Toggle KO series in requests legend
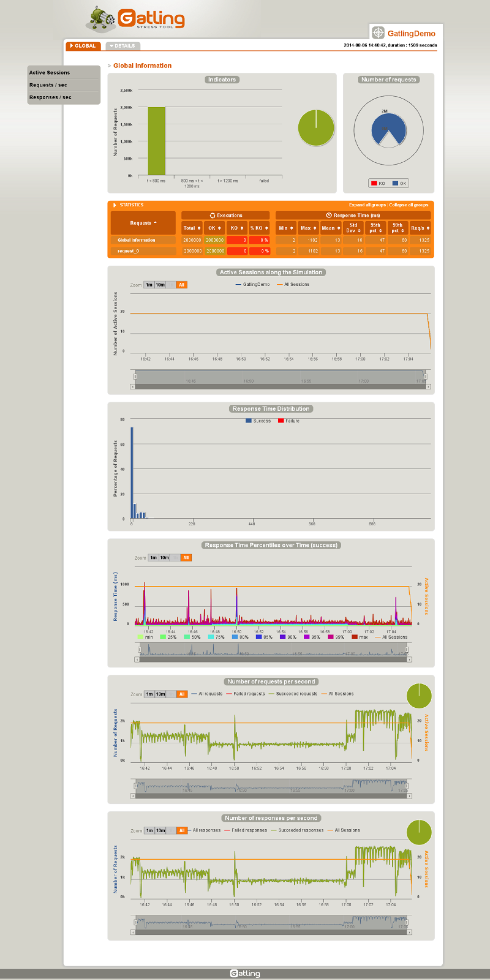The width and height of the screenshot is (490, 980). (x=378, y=183)
